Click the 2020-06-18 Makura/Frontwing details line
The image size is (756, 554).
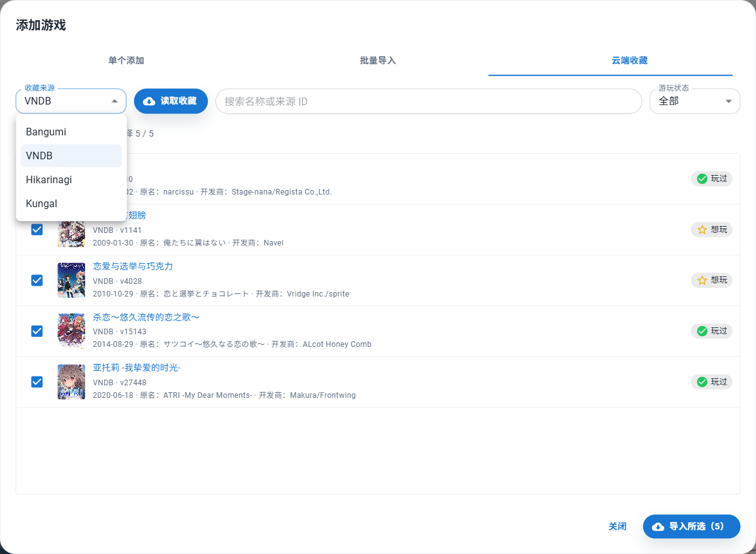[x=224, y=395]
